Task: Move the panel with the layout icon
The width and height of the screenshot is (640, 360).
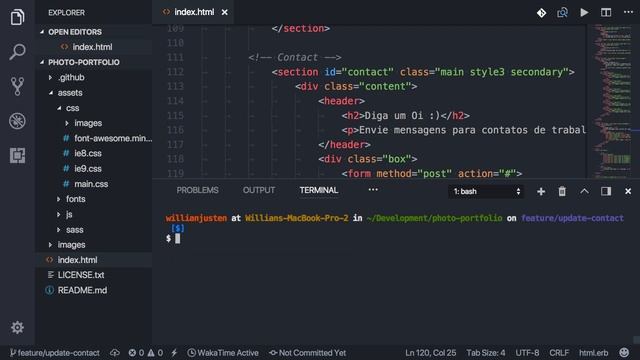Action: [x=606, y=191]
